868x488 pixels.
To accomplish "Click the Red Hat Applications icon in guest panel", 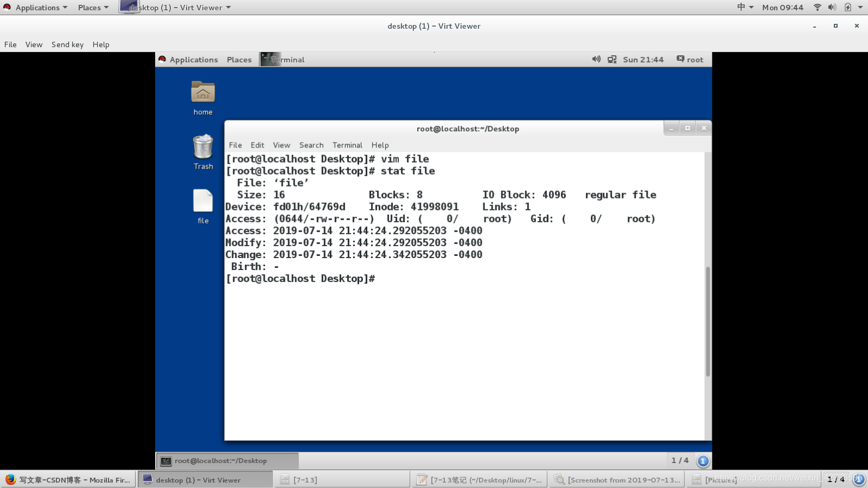I will pos(162,60).
